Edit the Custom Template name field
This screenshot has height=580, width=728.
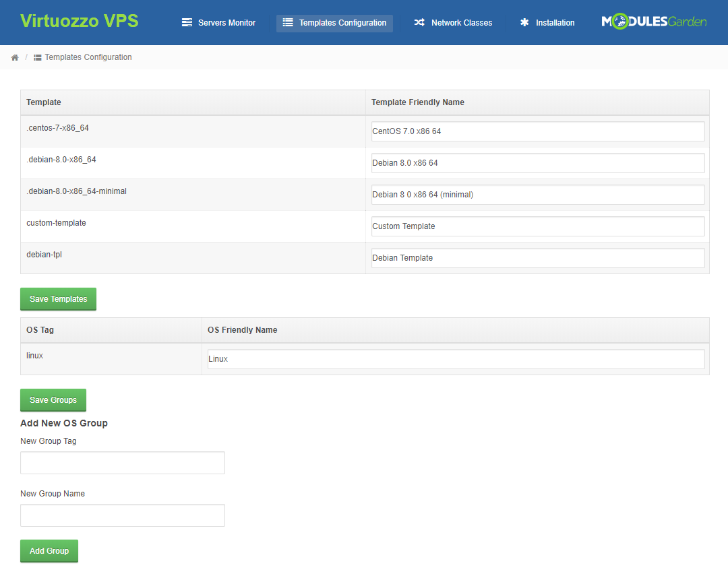[x=538, y=226]
